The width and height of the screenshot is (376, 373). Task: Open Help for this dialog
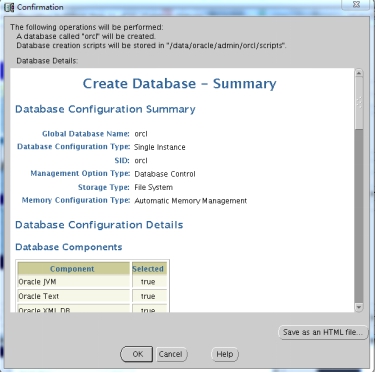(x=225, y=354)
